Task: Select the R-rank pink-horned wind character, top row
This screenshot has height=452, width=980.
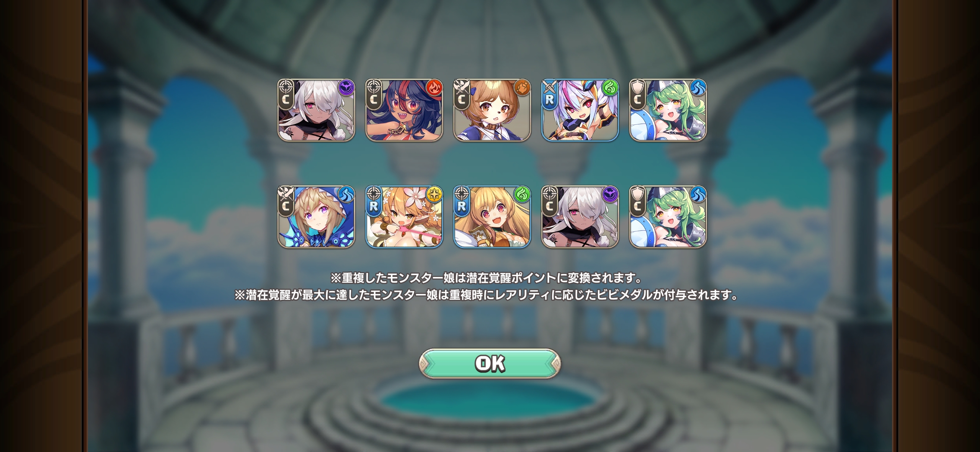Action: click(x=580, y=110)
